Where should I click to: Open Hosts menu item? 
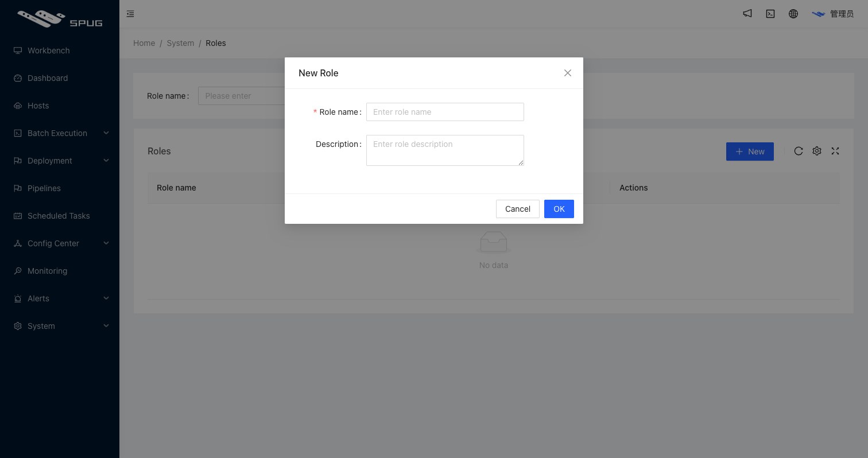pos(60,106)
